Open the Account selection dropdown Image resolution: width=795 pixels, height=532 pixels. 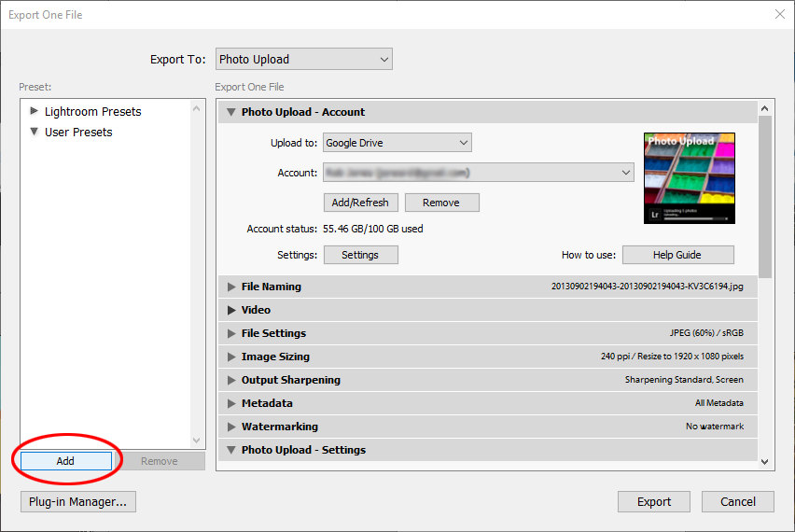coord(478,173)
